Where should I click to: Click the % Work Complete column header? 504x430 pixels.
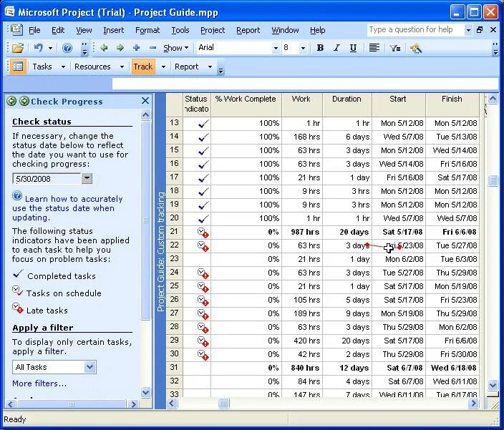point(246,104)
